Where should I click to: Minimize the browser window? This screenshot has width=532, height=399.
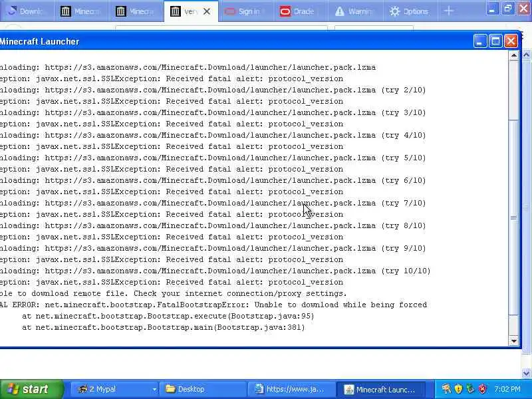[x=491, y=9]
